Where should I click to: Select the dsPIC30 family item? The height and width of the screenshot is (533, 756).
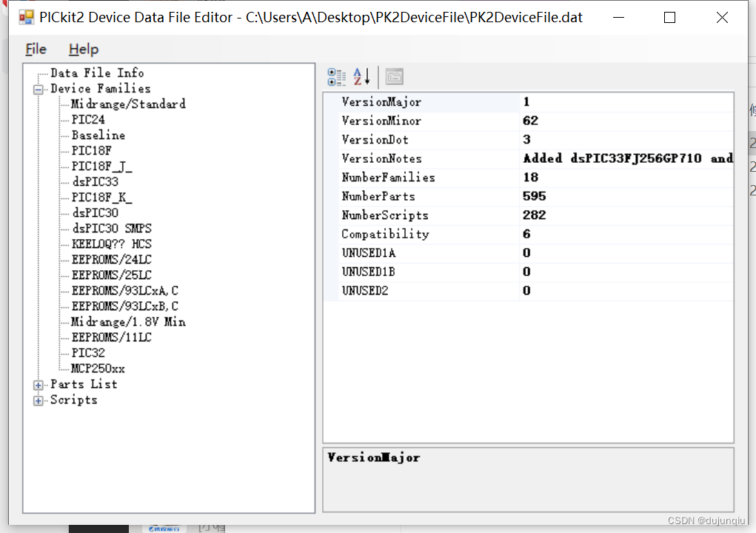[96, 212]
